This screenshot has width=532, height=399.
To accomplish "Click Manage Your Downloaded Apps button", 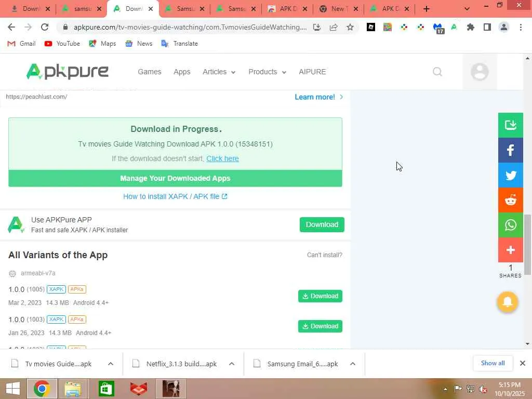I will 175,178.
